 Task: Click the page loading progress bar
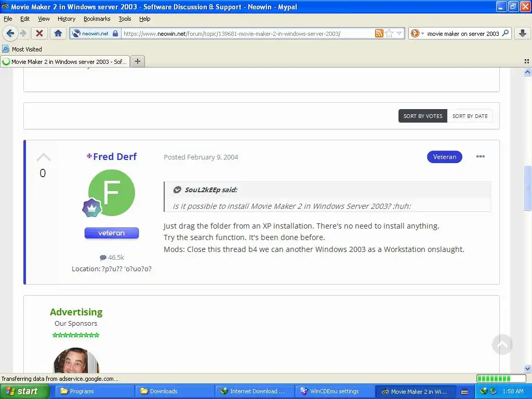click(x=501, y=378)
